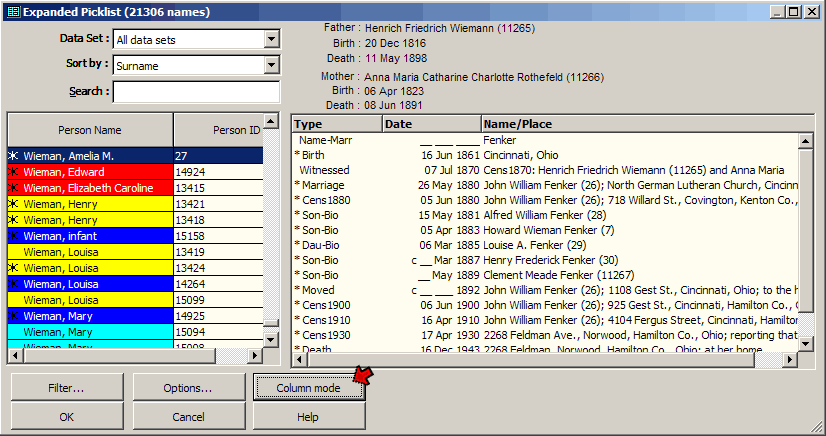Open the Options... dialog
This screenshot has width=826, height=436.
coord(189,388)
